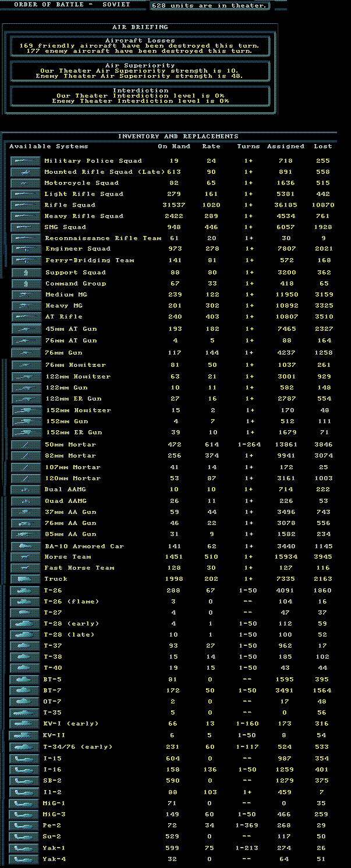
Task: Click the Lost column header
Action: 323,147
